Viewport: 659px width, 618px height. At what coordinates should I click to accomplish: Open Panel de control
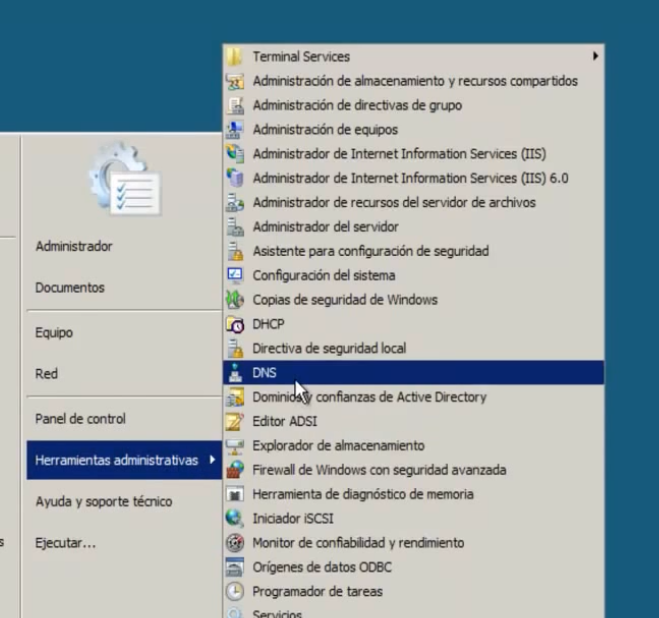coord(80,419)
